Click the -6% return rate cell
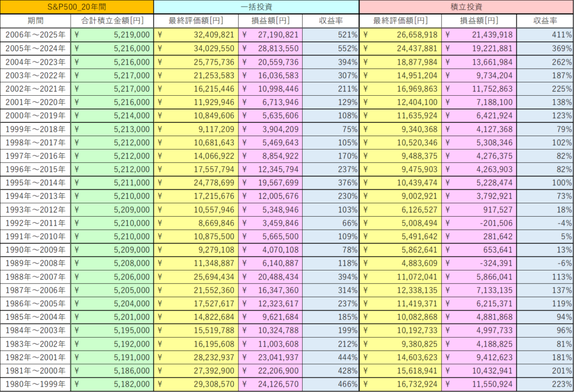 (545, 263)
